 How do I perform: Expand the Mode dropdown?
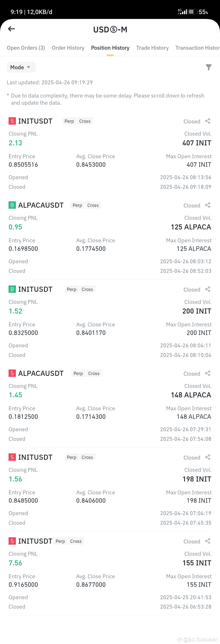click(21, 67)
